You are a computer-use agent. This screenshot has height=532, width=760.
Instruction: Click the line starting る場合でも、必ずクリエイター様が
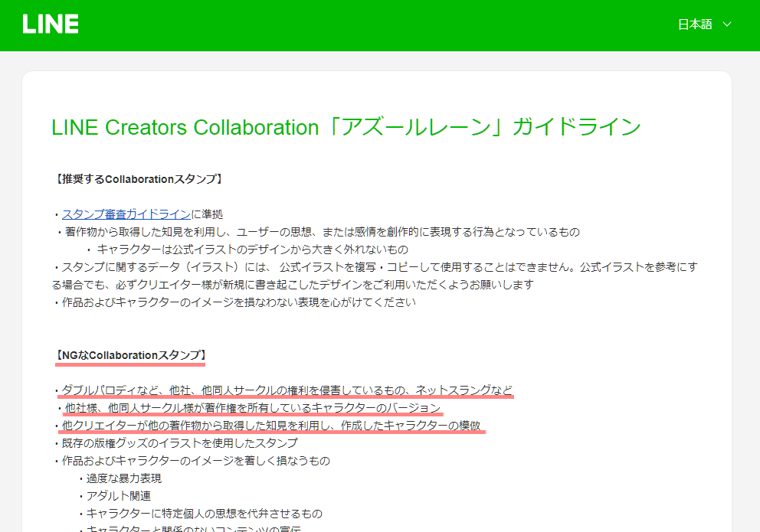click(293, 285)
